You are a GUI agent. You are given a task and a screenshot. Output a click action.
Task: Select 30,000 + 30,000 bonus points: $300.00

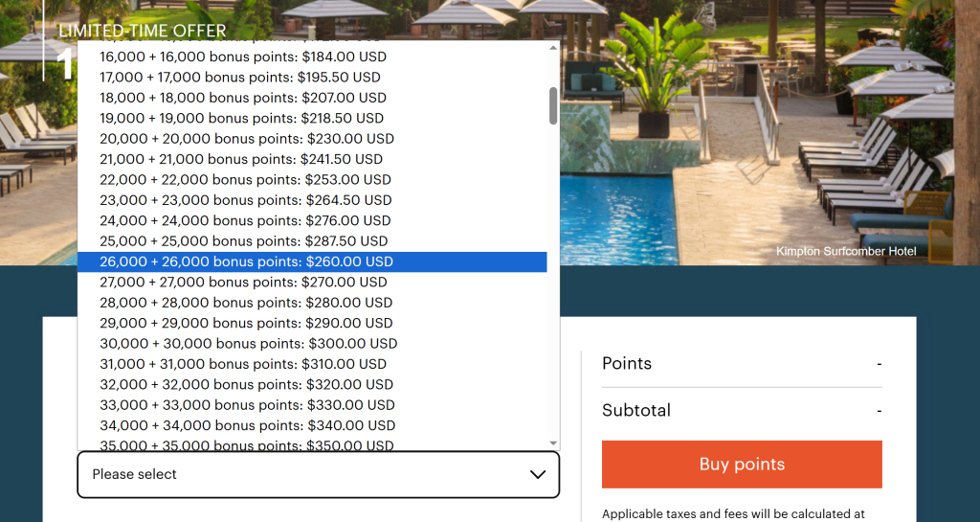pyautogui.click(x=249, y=344)
